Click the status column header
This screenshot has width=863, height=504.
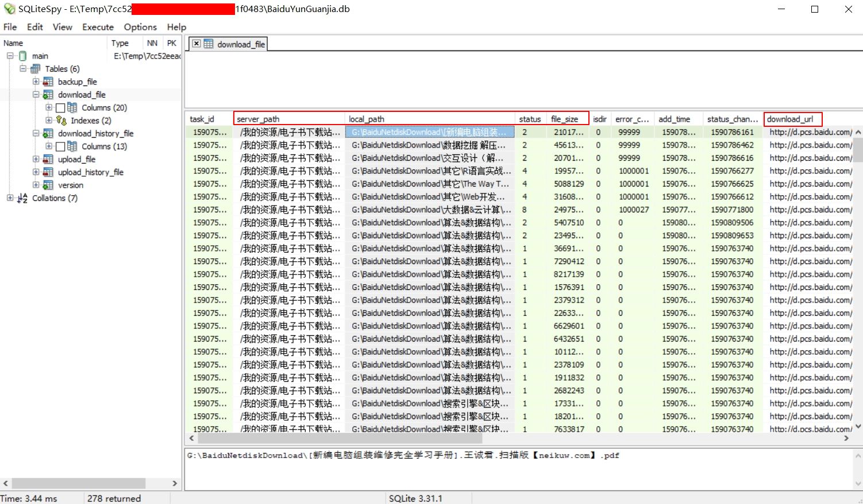tap(531, 119)
